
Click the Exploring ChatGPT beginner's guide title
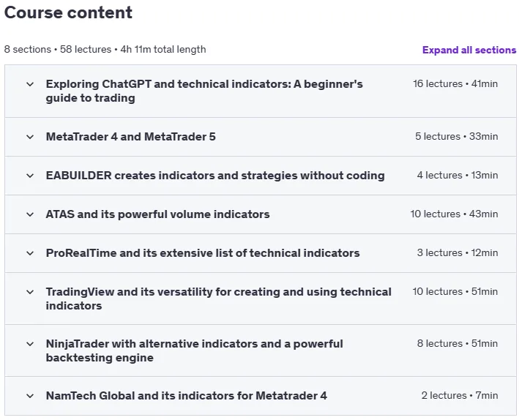pyautogui.click(x=204, y=91)
